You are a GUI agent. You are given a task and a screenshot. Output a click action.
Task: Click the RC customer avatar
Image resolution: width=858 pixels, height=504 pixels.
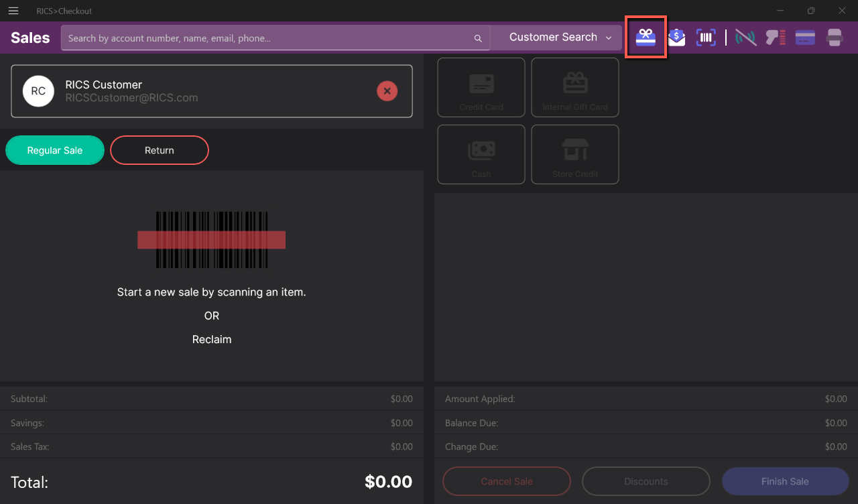38,91
